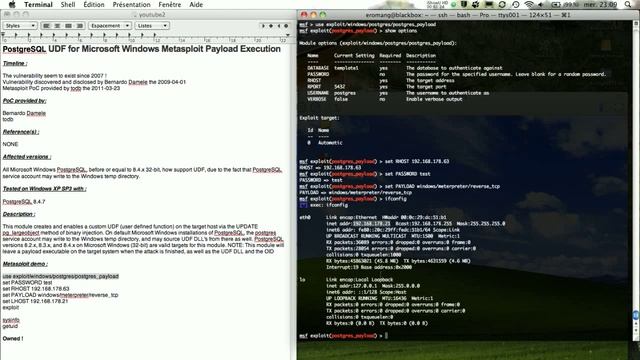This screenshot has width=640, height=360.
Task: Click 'PostgreSQL 8.4.7' text in document
Action: pos(24,202)
